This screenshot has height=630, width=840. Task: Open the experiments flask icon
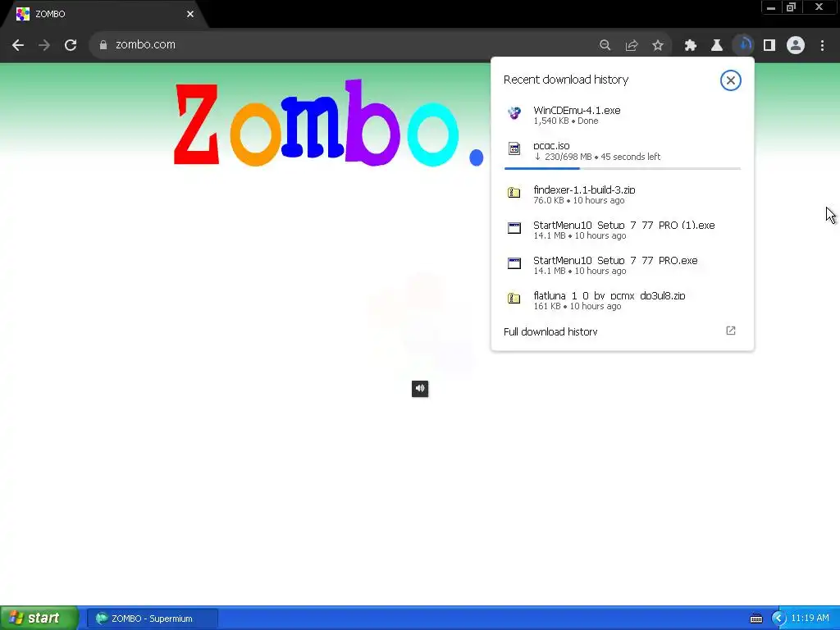(x=717, y=45)
